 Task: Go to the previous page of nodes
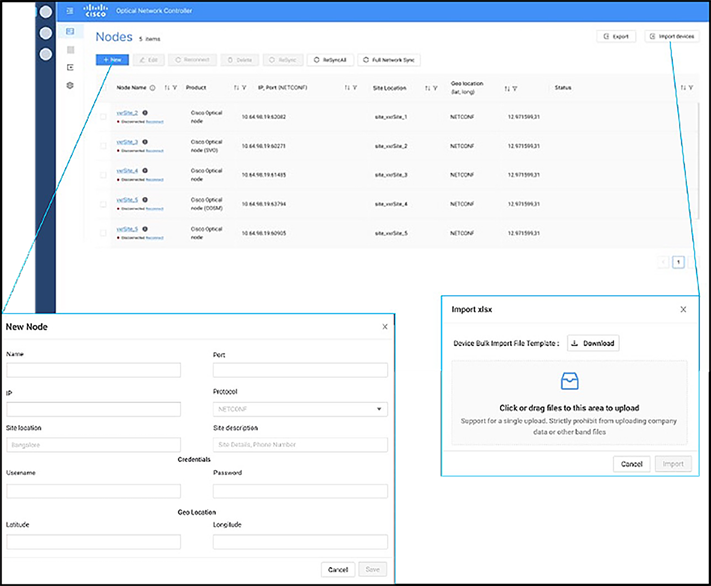tap(663, 262)
